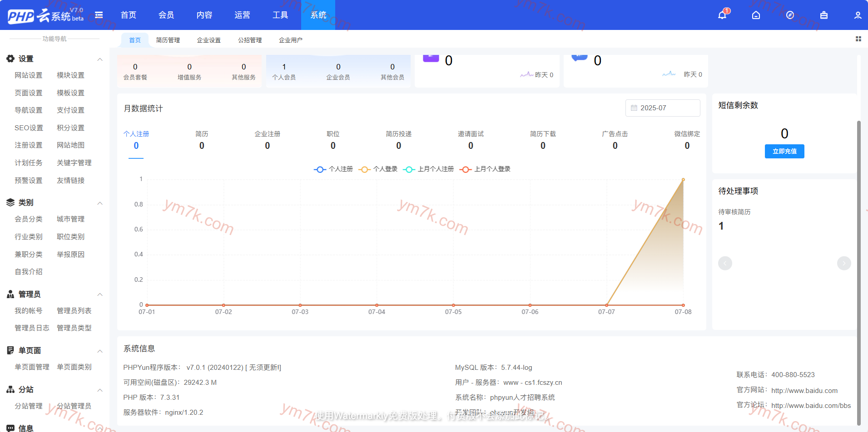
Task: Toggle 个人登录 legend series in chart
Action: pos(378,169)
